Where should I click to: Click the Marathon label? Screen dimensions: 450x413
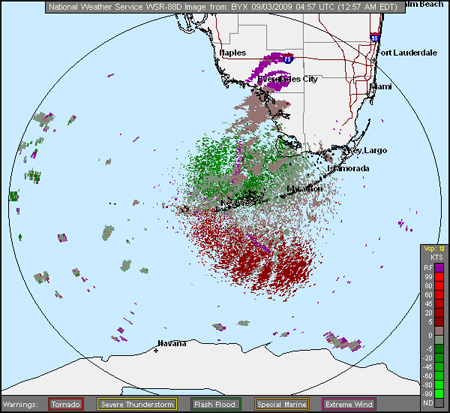(305, 189)
